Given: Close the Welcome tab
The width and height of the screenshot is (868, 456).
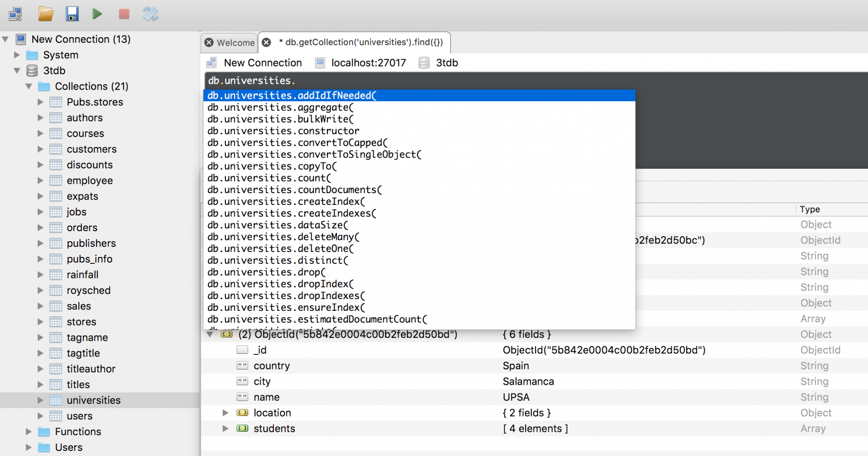Looking at the screenshot, I should tap(209, 42).
